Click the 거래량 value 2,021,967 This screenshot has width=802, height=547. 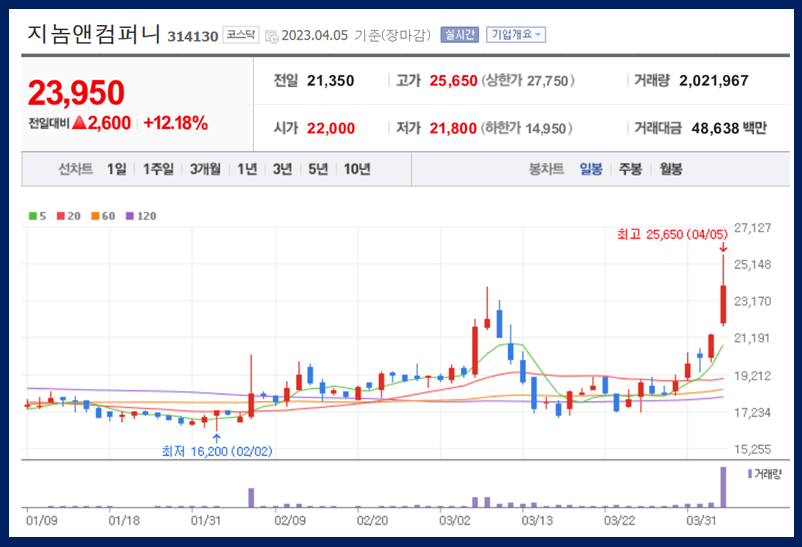click(x=714, y=80)
